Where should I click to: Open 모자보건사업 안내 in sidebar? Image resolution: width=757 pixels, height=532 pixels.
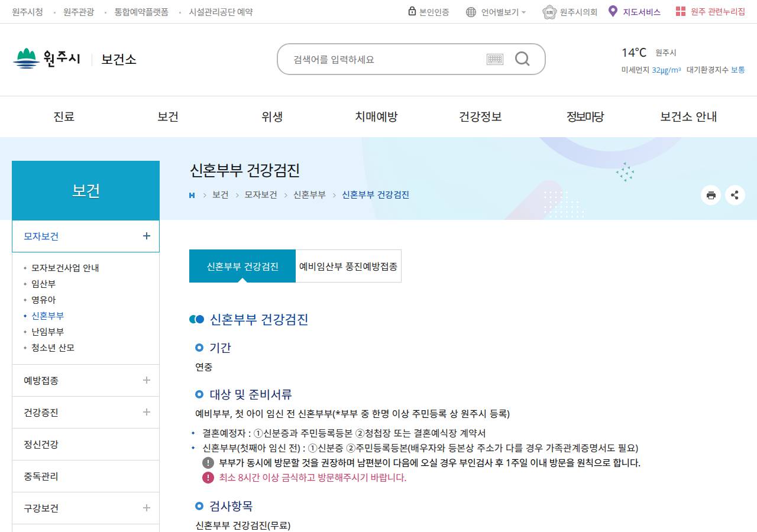(x=65, y=268)
